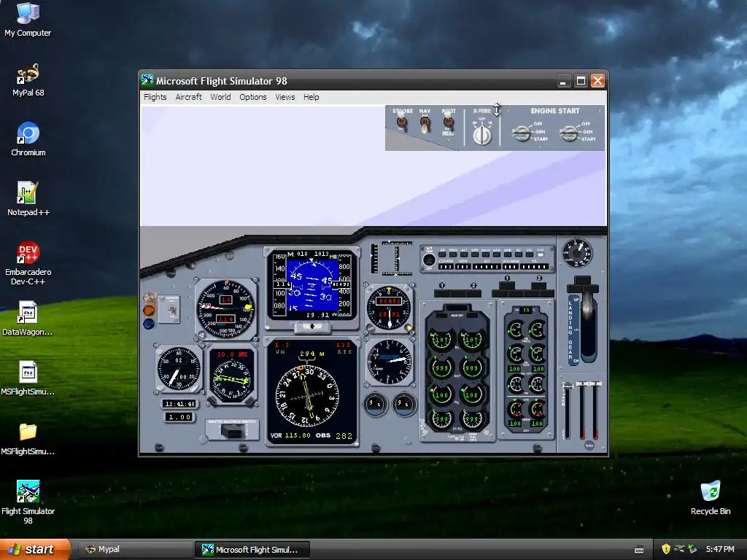The height and width of the screenshot is (560, 747).
Task: Click the orange marker beacon light
Action: point(149,311)
